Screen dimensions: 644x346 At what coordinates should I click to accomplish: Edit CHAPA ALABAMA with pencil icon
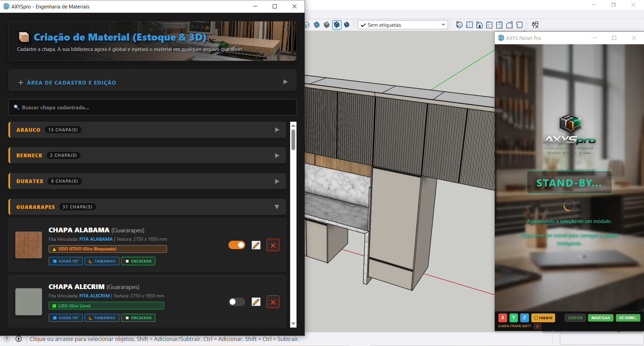coord(256,245)
